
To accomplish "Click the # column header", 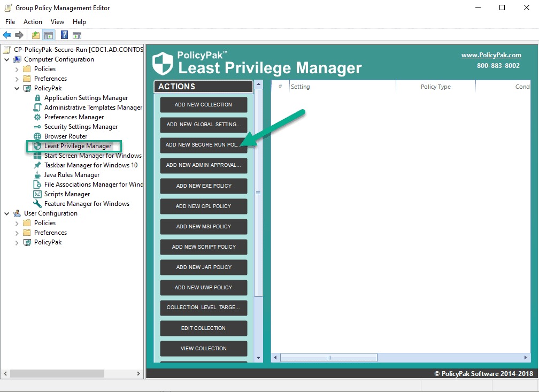I will [280, 87].
